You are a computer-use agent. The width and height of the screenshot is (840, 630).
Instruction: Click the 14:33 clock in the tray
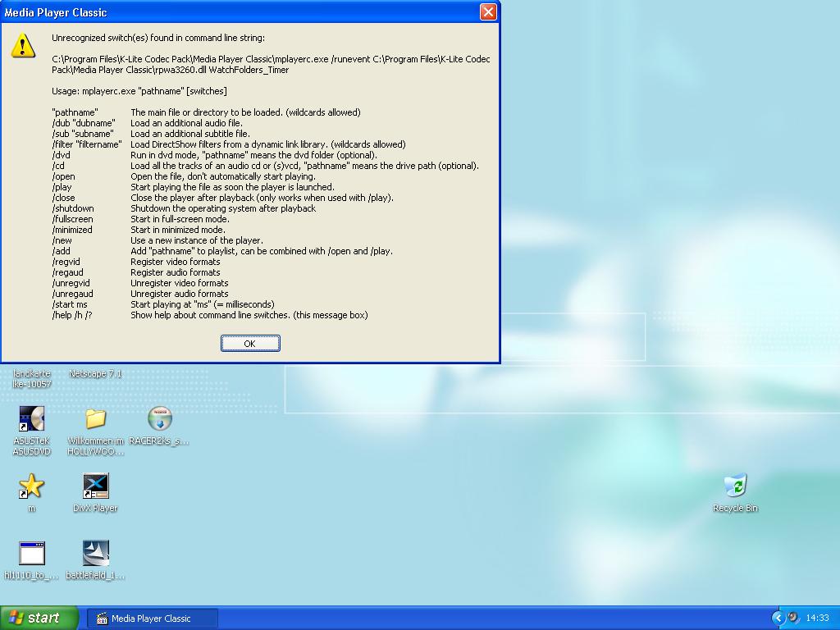click(x=818, y=619)
